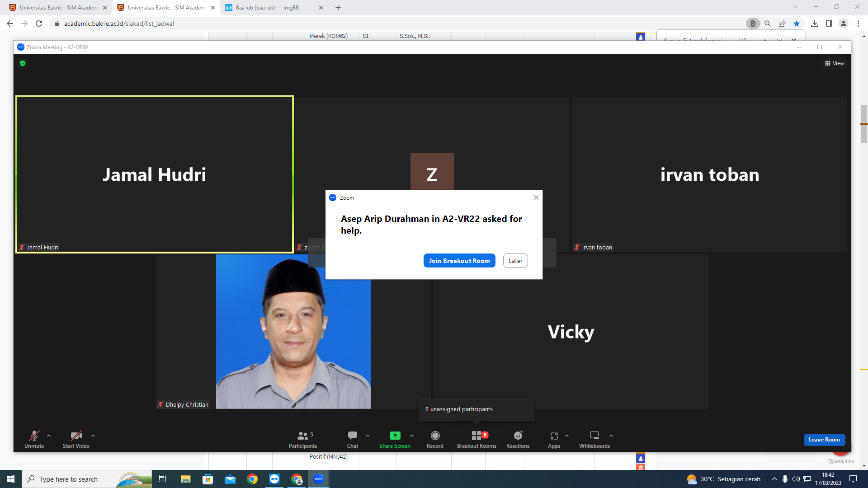Viewport: 868px width, 488px height.
Task: Click Later in help request dialog
Action: point(515,261)
